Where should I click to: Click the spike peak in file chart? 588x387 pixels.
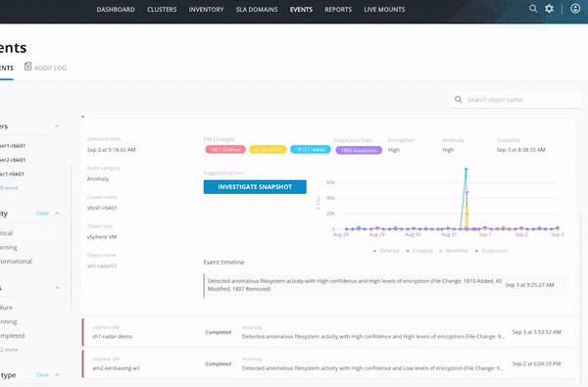[466, 169]
